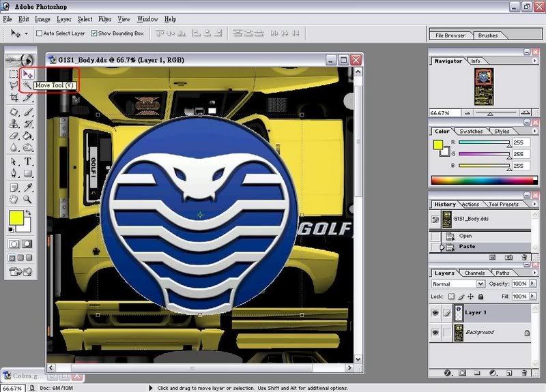Select the Paint Bucket tool
546x392 pixels.
[x=28, y=136]
